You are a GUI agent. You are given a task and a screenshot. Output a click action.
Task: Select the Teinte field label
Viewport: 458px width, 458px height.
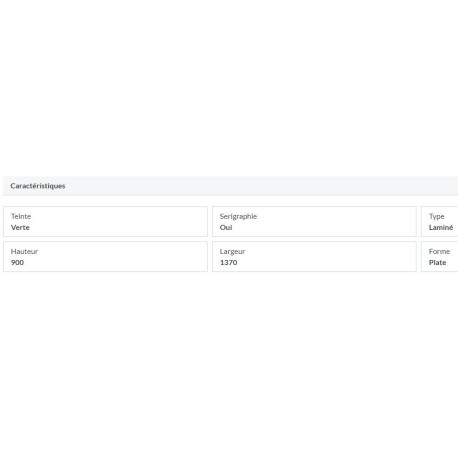pyautogui.click(x=21, y=216)
